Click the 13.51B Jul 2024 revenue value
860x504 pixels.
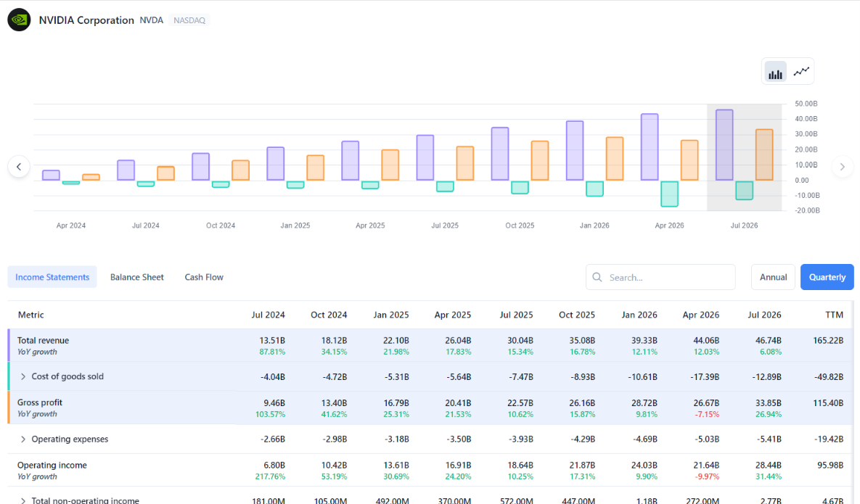(272, 340)
